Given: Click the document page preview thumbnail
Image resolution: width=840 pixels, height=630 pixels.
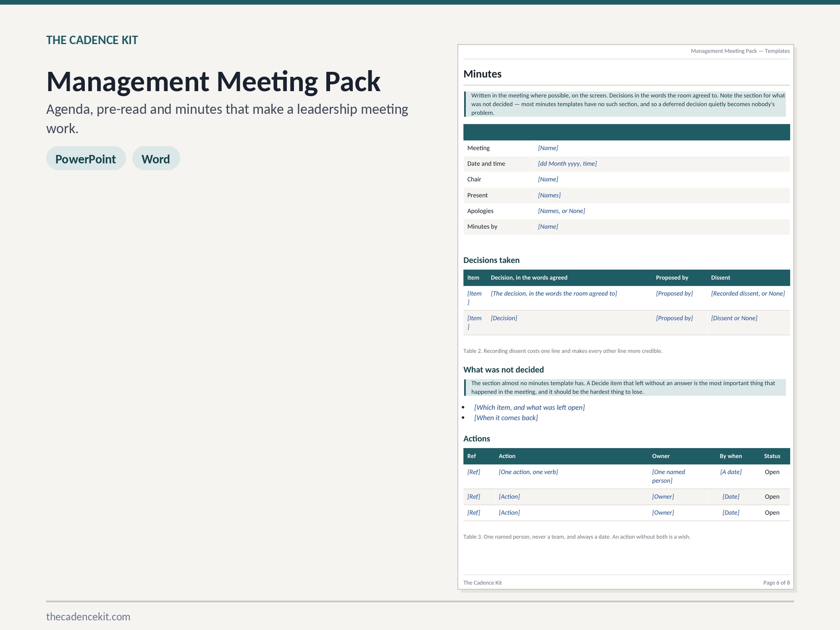Looking at the screenshot, I should coord(626,317).
